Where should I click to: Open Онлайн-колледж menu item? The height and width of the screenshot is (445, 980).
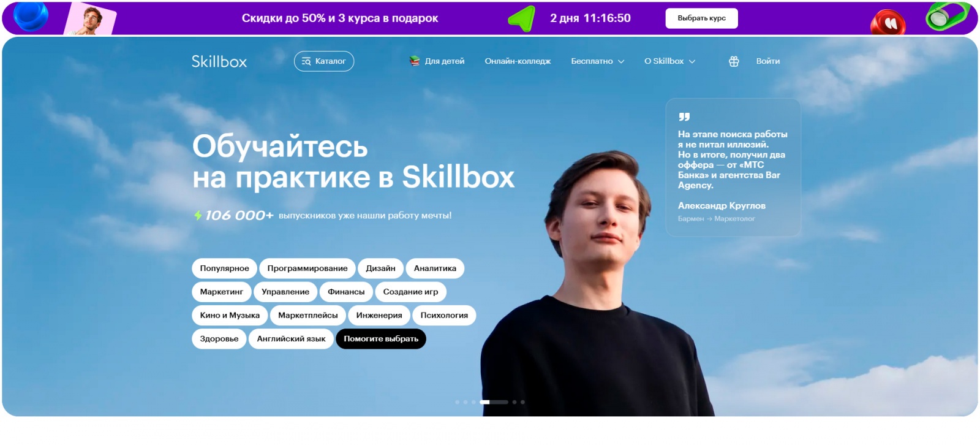point(518,61)
